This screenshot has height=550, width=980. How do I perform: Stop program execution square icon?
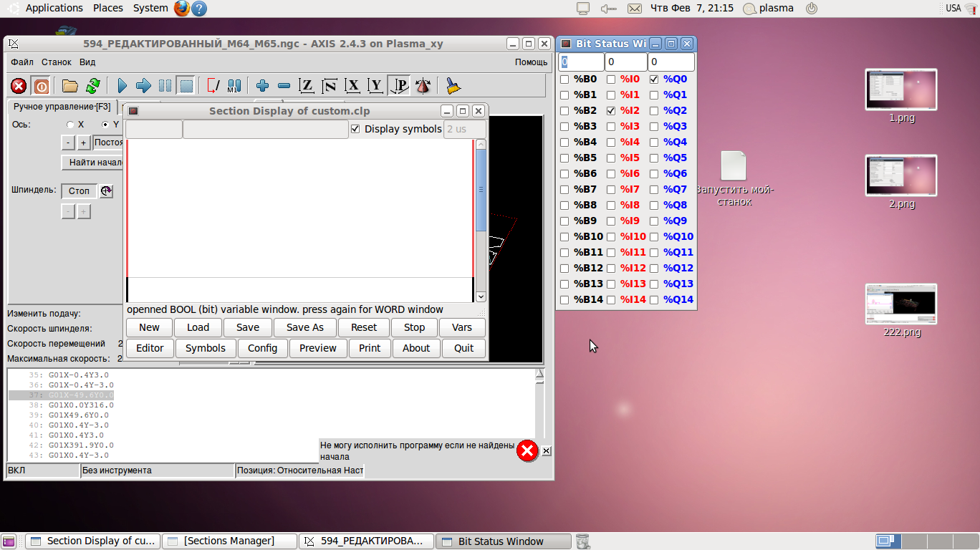click(x=186, y=86)
